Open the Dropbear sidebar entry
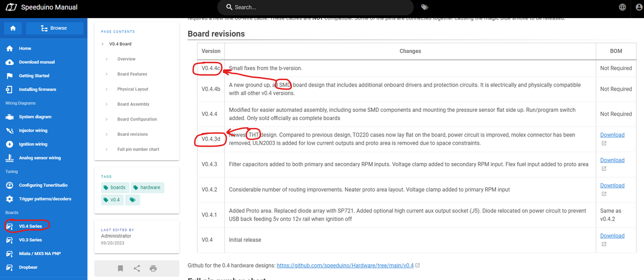Image resolution: width=644 pixels, height=280 pixels. (x=44, y=267)
